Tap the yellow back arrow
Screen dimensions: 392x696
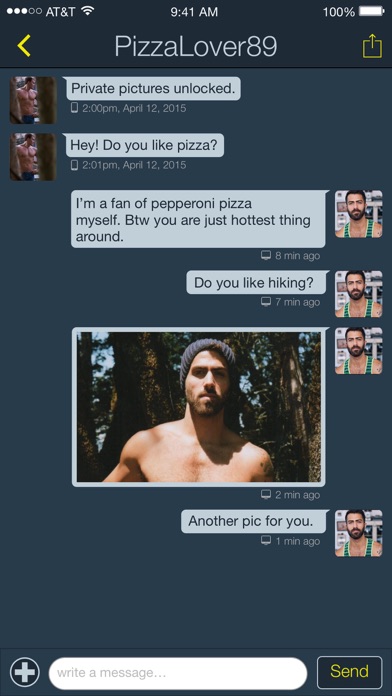pos(24,46)
